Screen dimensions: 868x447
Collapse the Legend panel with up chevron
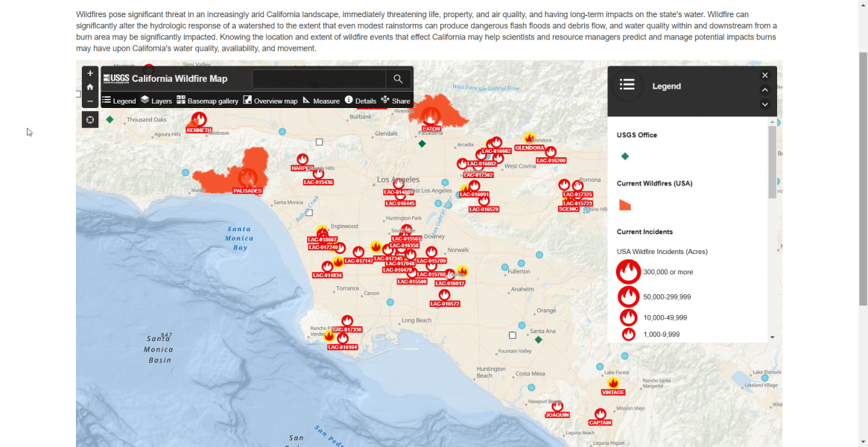click(x=764, y=90)
